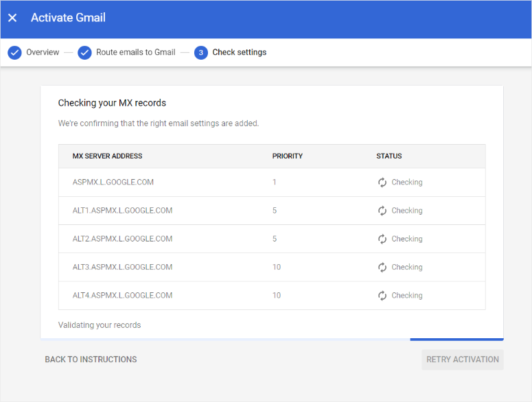Click the Overview step checkmark icon

14,53
